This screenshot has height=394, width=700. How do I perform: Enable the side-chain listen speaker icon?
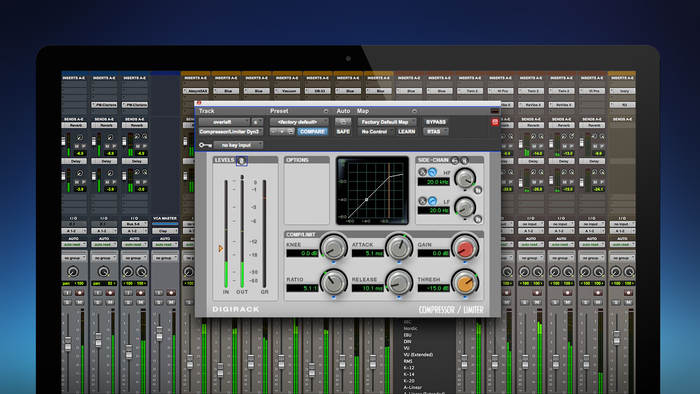coord(464,160)
